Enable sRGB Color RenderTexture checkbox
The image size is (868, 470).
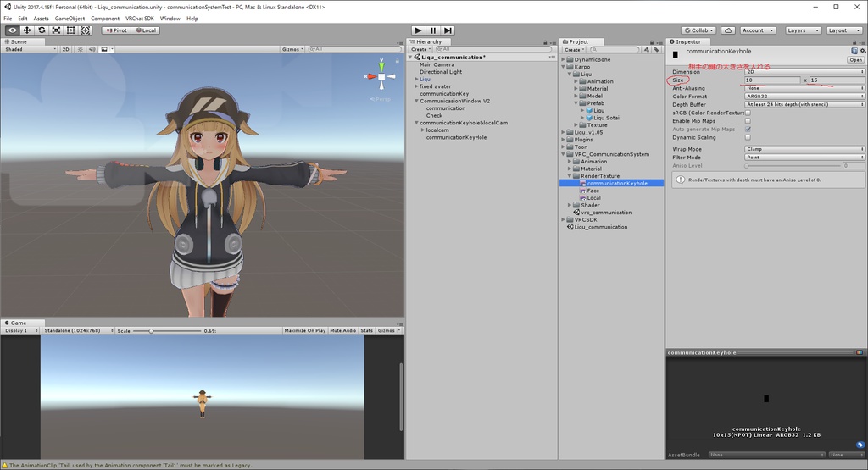[x=748, y=113]
